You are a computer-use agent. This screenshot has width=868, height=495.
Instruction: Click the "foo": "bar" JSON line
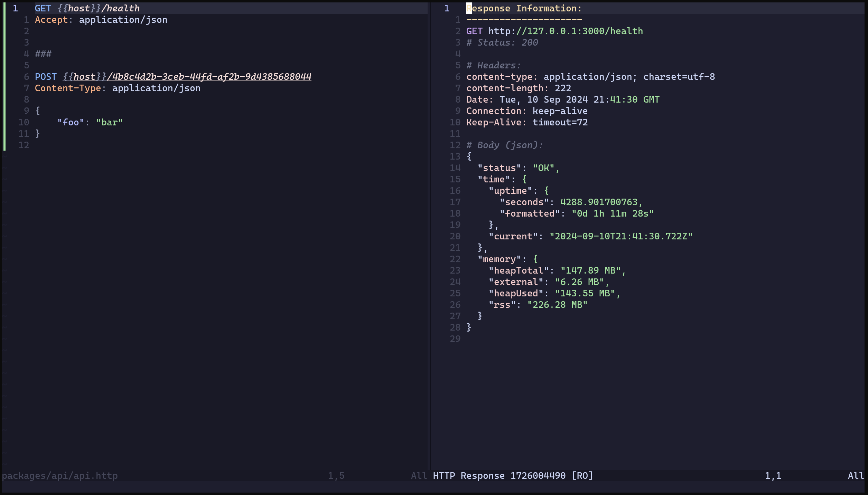point(90,122)
